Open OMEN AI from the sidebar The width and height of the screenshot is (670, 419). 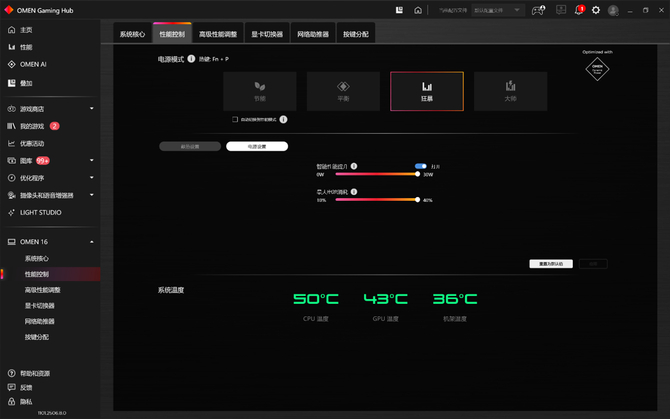pyautogui.click(x=32, y=64)
